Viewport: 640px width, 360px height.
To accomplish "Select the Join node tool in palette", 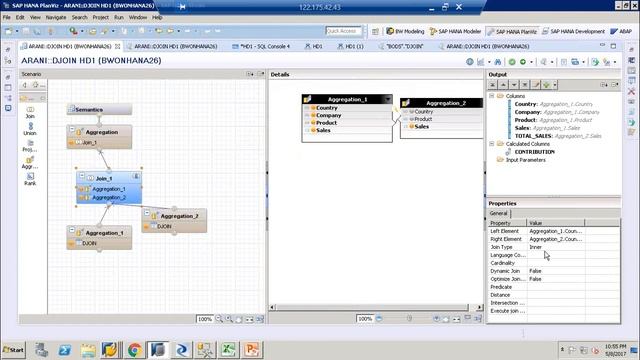I will click(x=30, y=112).
